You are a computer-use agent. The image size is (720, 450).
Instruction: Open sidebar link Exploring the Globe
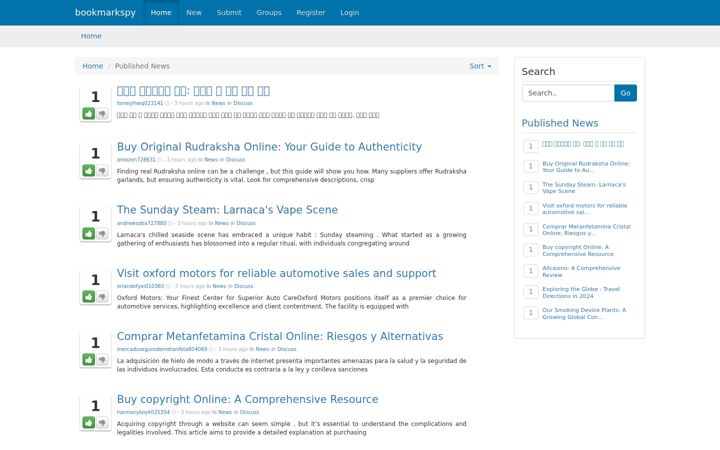coord(581,292)
